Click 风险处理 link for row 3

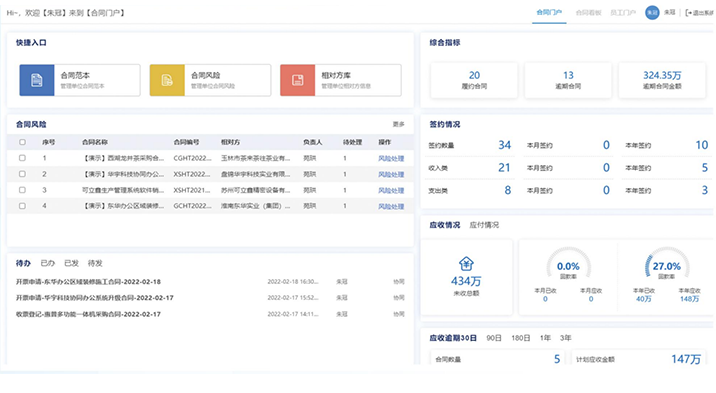pos(391,190)
